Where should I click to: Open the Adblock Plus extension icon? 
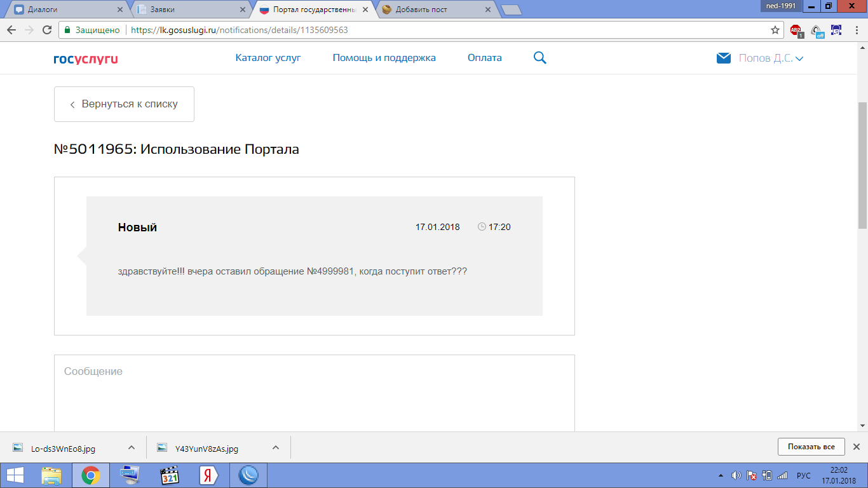[x=796, y=30]
